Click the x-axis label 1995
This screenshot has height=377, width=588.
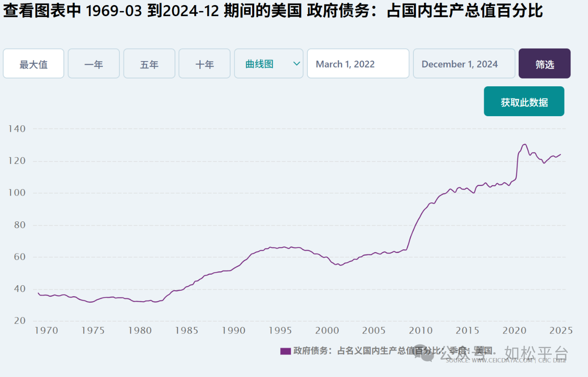click(x=280, y=331)
